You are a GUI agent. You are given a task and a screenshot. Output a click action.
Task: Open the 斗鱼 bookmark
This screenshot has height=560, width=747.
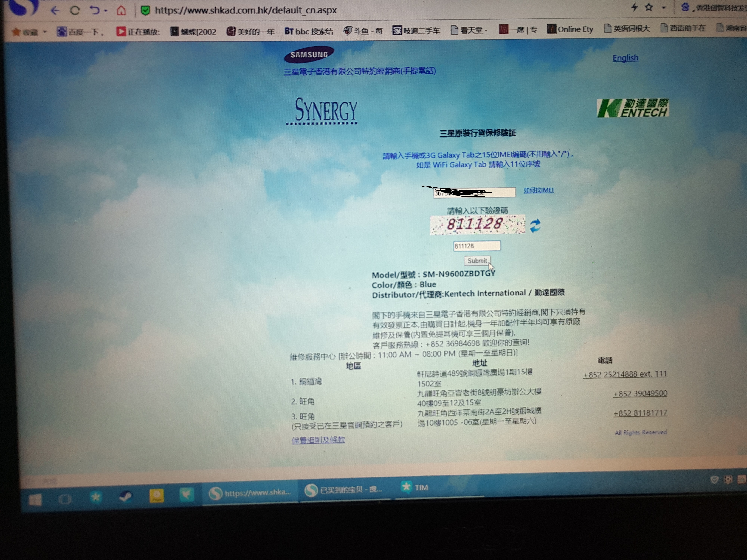pos(363,31)
